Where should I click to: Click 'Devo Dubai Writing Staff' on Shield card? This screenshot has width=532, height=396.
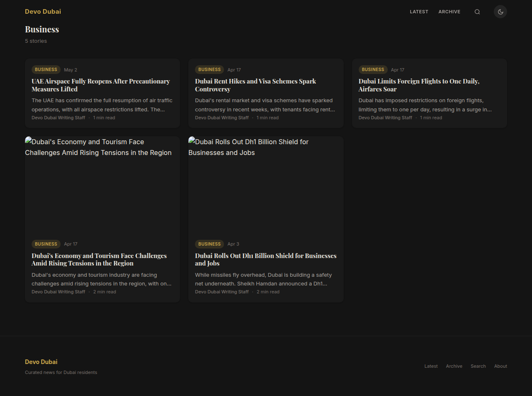(x=222, y=292)
